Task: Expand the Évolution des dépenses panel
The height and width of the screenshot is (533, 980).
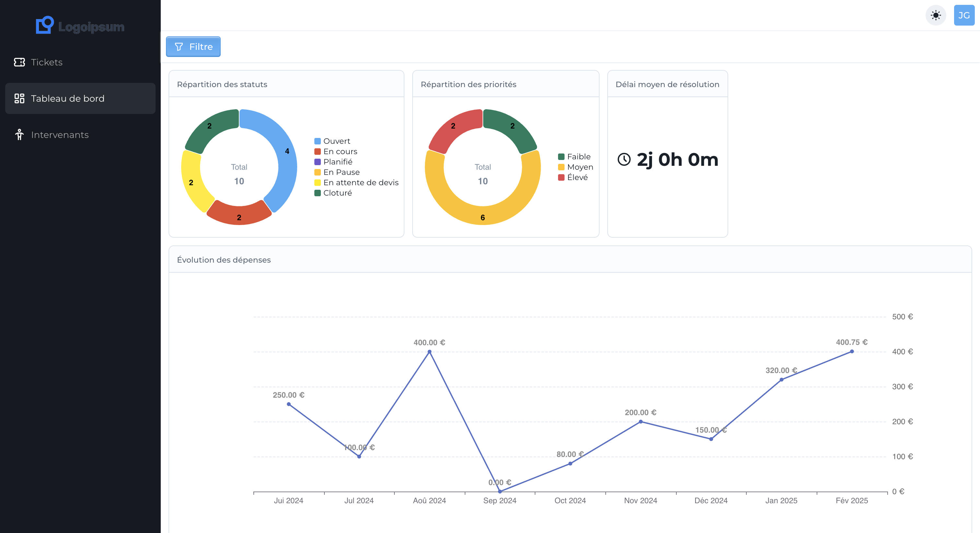Action: (x=224, y=260)
